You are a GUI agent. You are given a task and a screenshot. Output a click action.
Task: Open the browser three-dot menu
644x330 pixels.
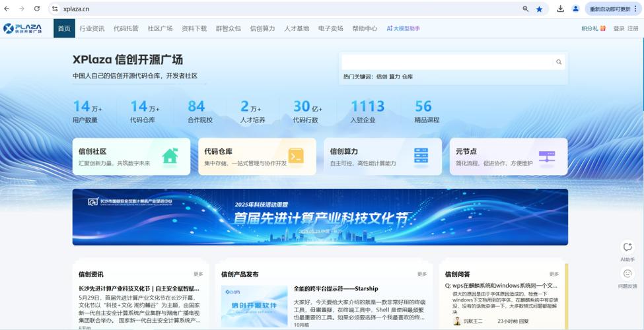coord(635,9)
